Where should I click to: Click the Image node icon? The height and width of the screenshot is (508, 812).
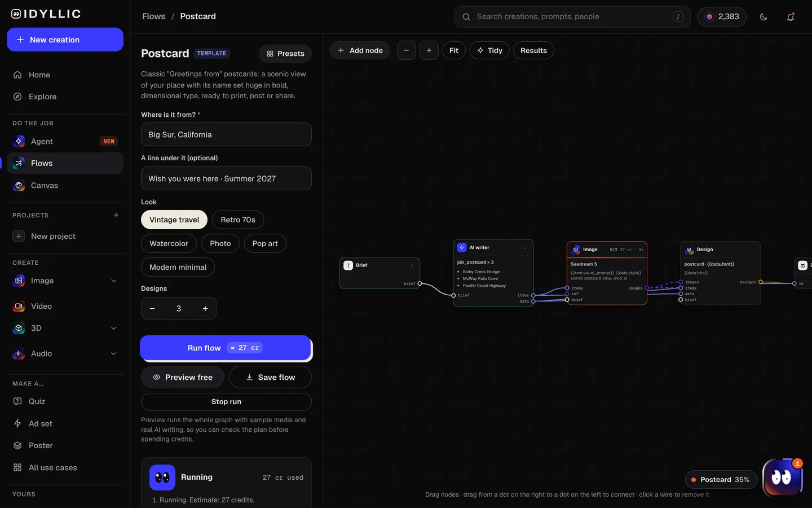pos(576,249)
